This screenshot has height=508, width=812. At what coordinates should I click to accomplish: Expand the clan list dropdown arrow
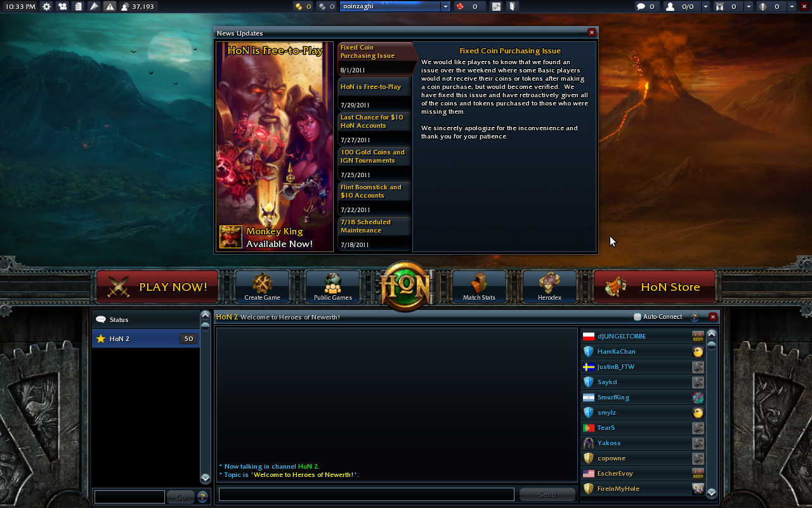(x=749, y=6)
